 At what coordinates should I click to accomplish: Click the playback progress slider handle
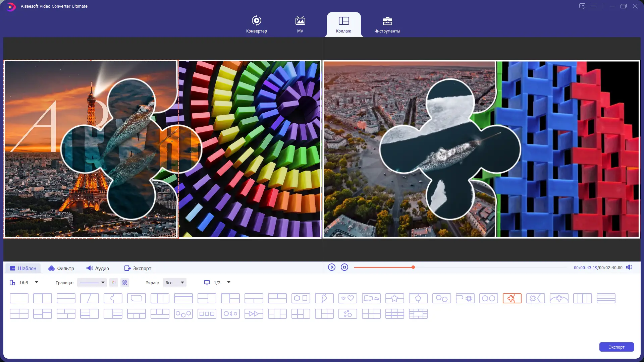click(x=413, y=267)
